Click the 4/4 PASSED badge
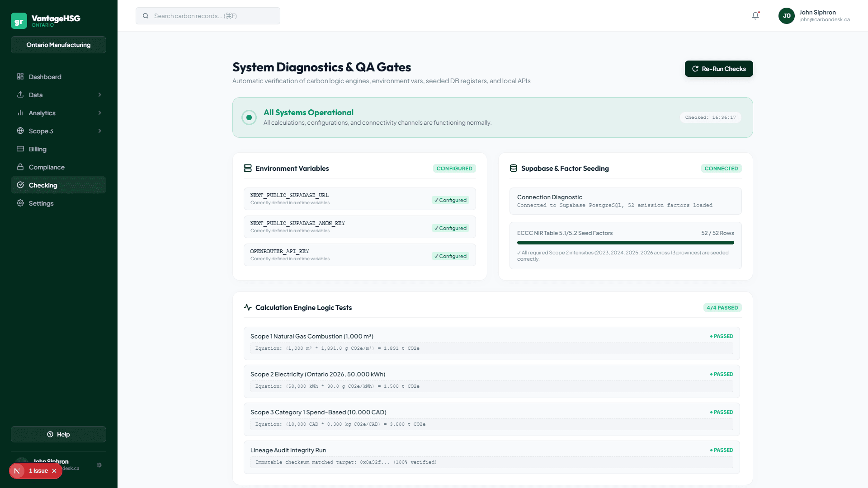The image size is (868, 488). [722, 307]
